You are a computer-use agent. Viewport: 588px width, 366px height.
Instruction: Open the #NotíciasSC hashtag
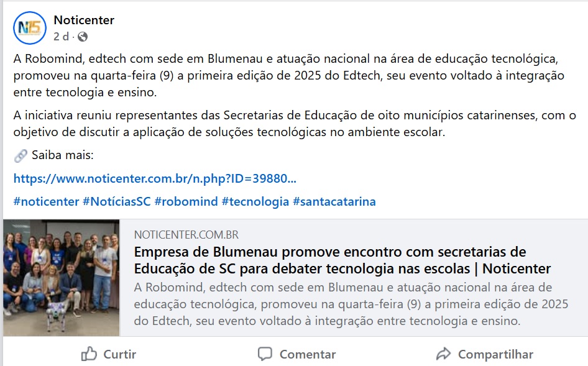[x=117, y=201]
